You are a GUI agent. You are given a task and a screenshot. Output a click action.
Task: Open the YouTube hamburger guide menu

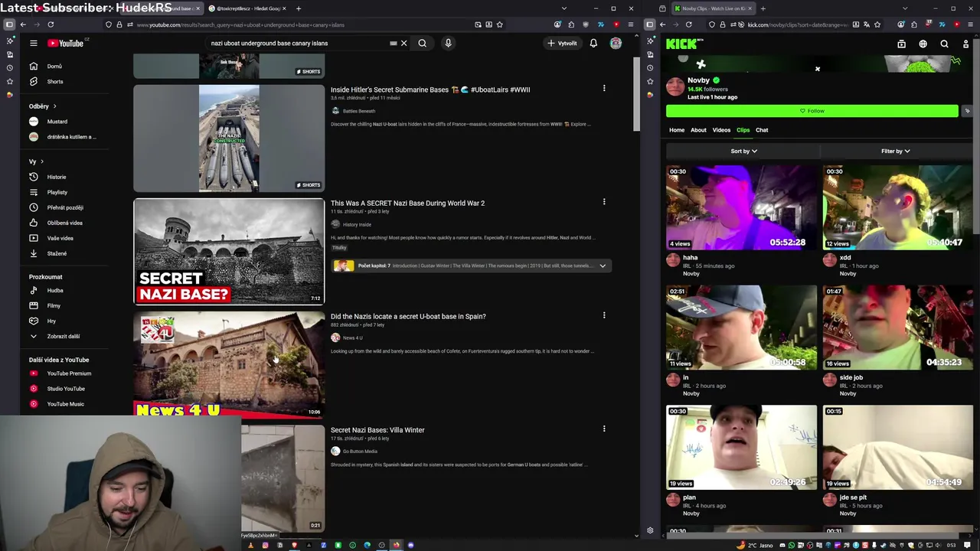pos(34,43)
